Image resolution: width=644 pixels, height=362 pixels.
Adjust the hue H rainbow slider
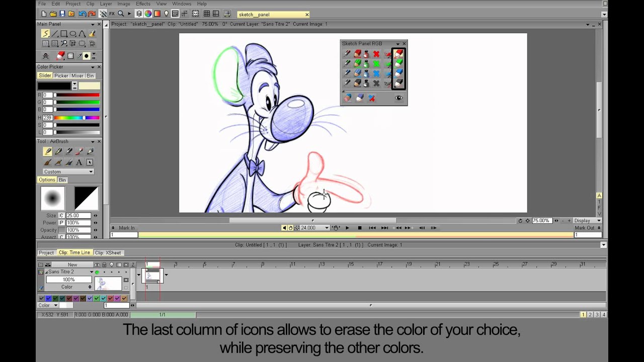point(77,118)
